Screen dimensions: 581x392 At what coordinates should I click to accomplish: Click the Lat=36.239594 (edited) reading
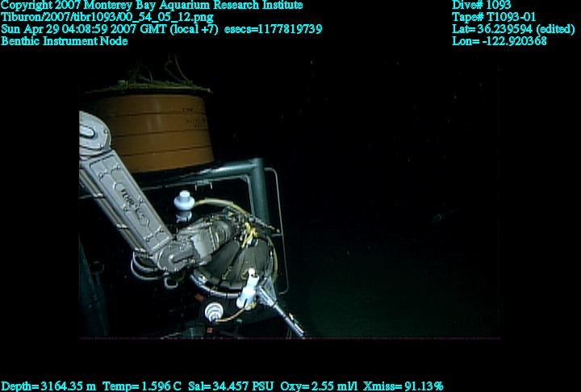click(513, 29)
